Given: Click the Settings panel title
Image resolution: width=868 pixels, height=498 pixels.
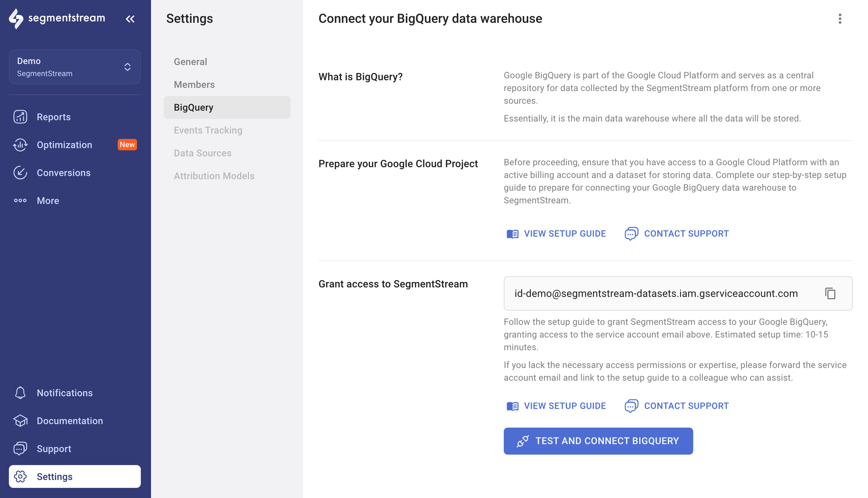Looking at the screenshot, I should tap(189, 19).
